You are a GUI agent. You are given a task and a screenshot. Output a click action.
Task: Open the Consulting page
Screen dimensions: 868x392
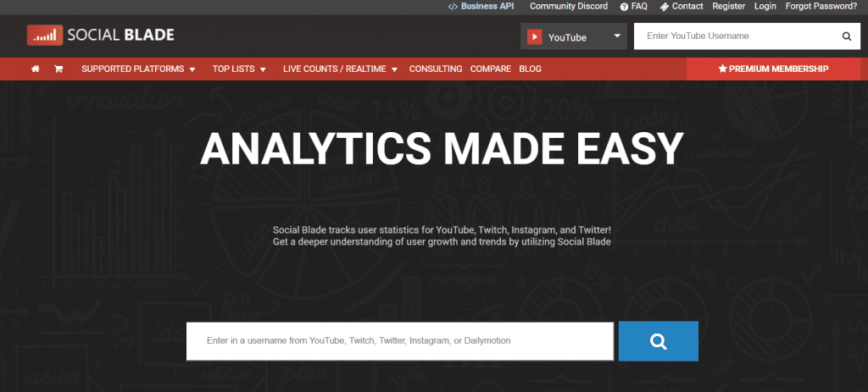coord(436,69)
